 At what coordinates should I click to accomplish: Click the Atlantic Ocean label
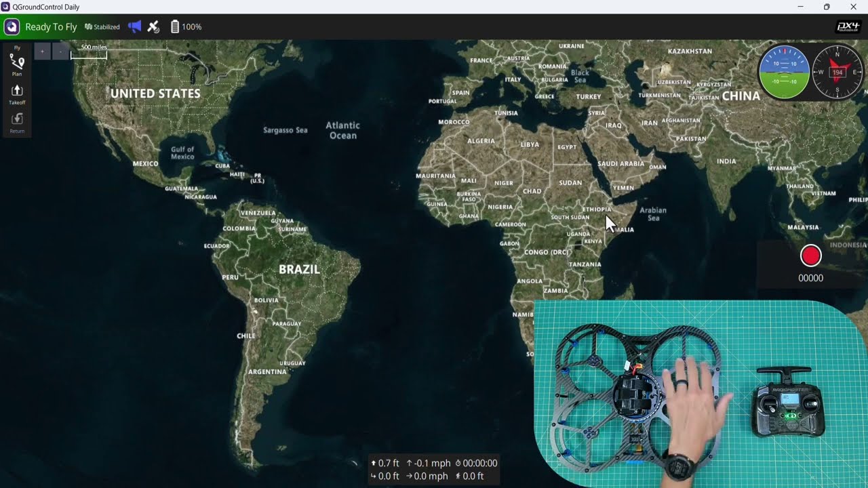[x=343, y=130]
